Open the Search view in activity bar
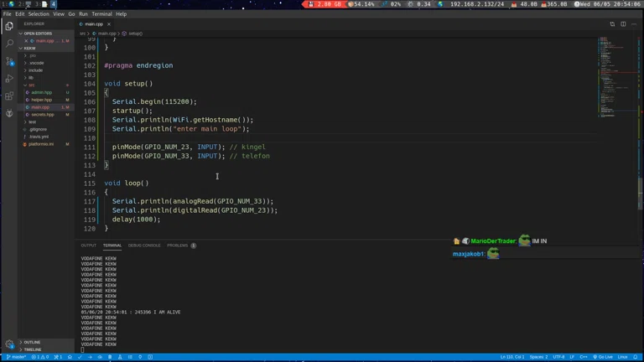The height and width of the screenshot is (362, 644). pos(9,44)
